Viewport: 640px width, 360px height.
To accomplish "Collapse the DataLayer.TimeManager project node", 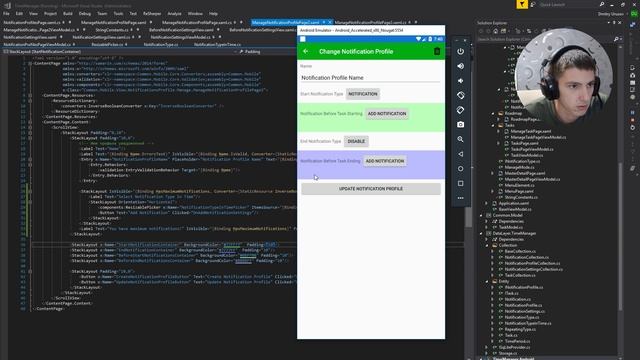I will [481, 233].
